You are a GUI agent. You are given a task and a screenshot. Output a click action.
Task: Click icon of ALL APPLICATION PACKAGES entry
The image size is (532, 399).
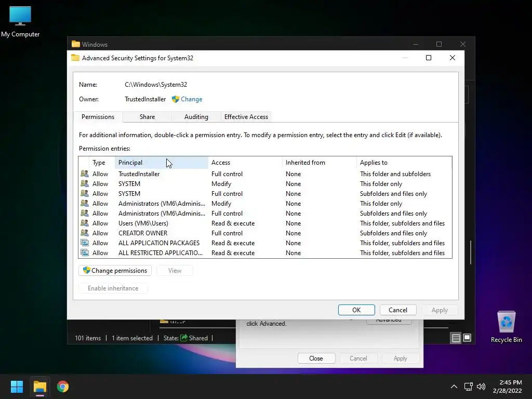coord(85,243)
